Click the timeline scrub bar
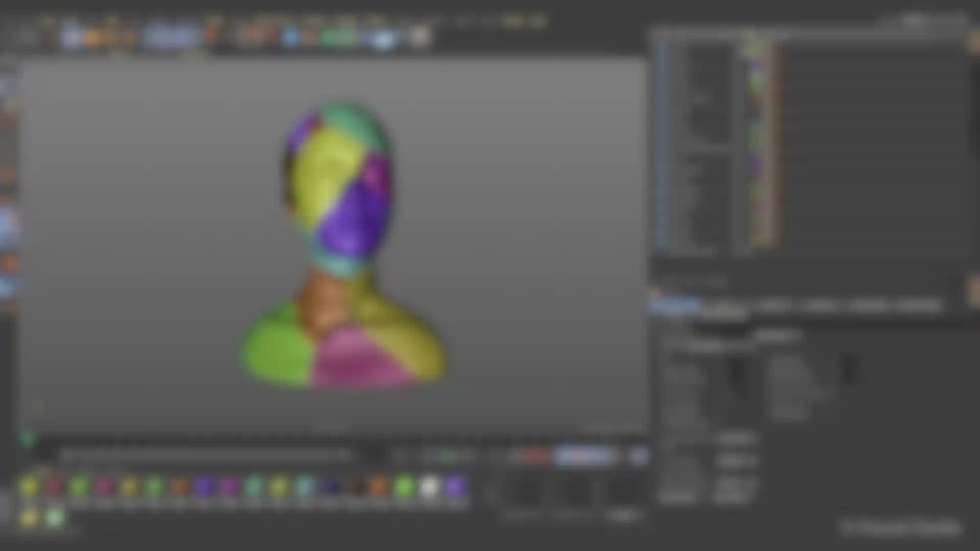The width and height of the screenshot is (980, 551). (x=204, y=455)
